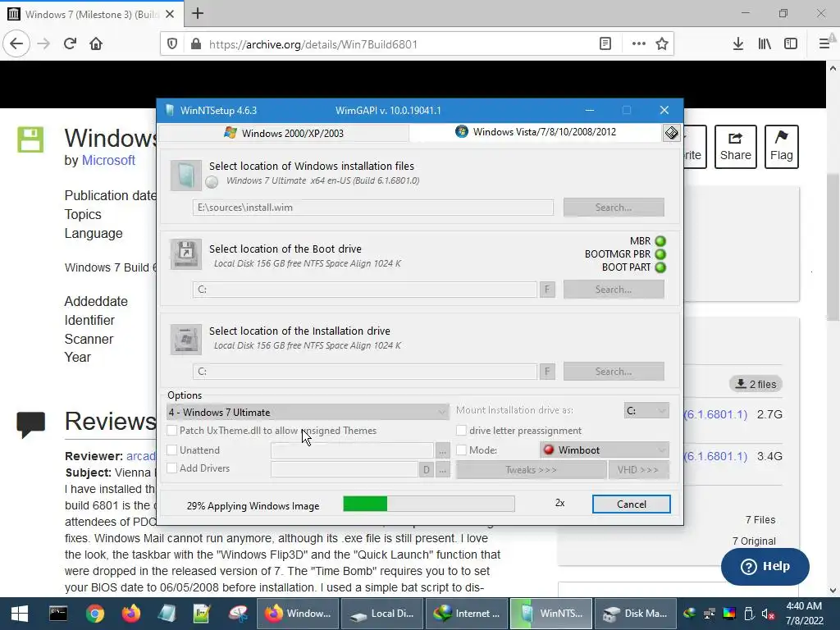The height and width of the screenshot is (630, 840).
Task: Click the site padlock icon
Action: click(x=196, y=44)
